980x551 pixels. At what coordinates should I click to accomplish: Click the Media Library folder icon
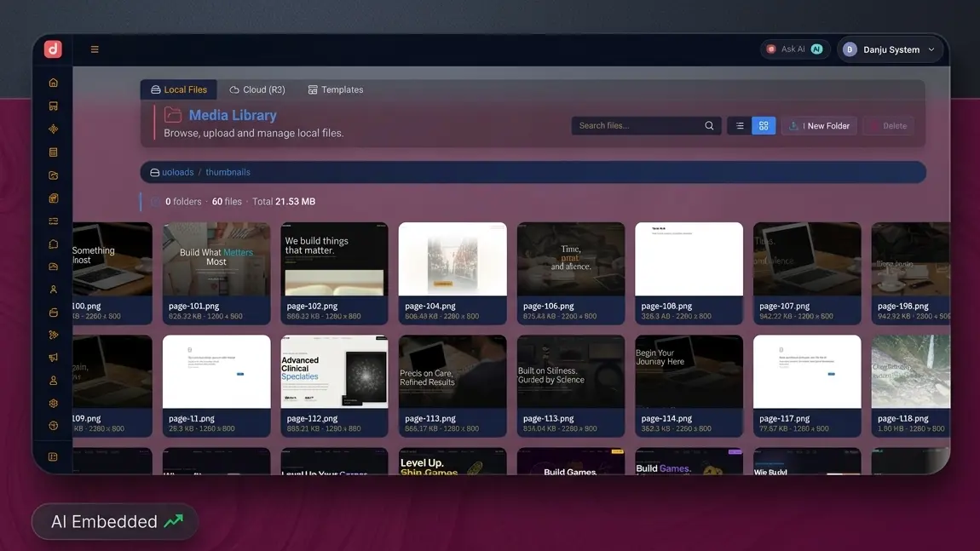(173, 115)
